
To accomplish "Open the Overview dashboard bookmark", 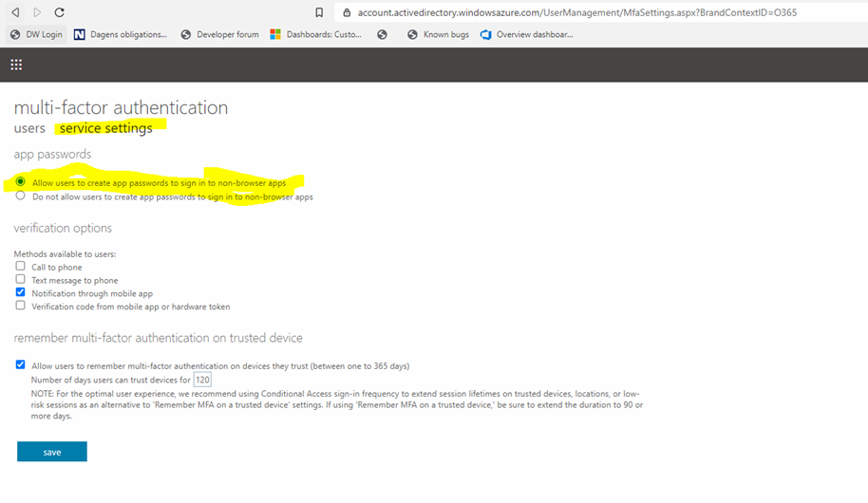I will (527, 34).
